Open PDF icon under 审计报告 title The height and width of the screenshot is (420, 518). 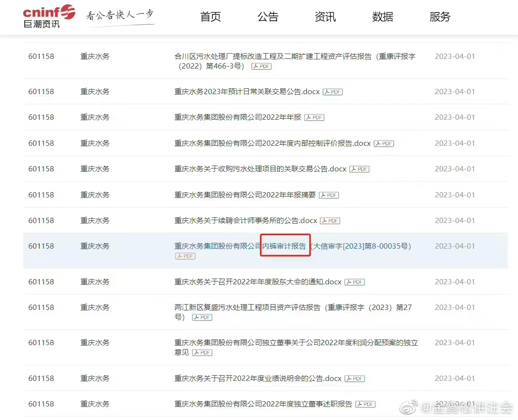tap(185, 256)
